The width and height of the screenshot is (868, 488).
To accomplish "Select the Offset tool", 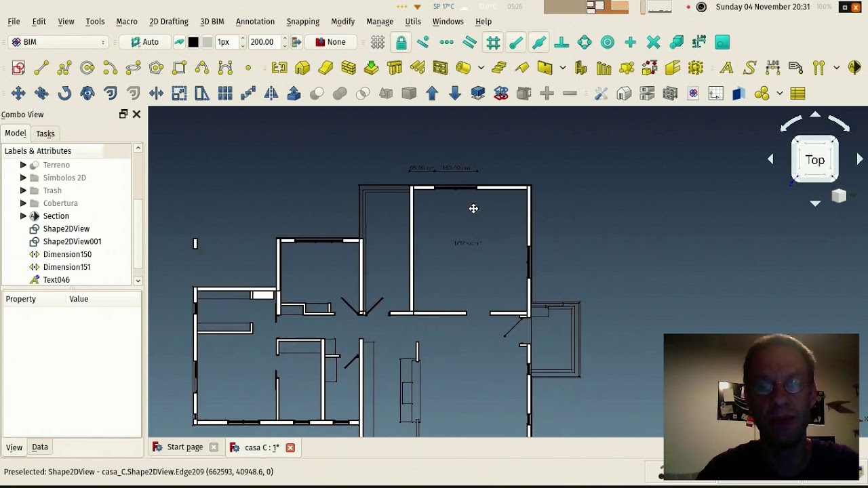I will tap(111, 94).
